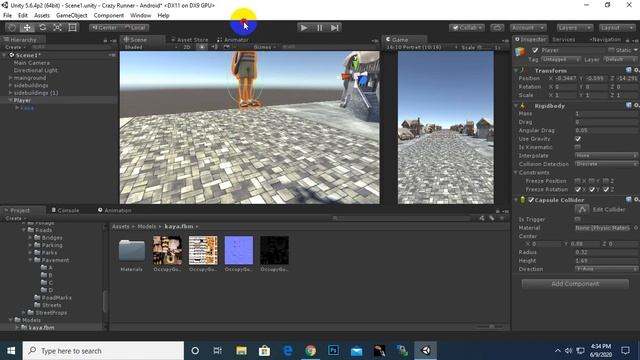Image resolution: width=640 pixels, height=360 pixels.
Task: Click the Windows Start button
Action: 11,351
